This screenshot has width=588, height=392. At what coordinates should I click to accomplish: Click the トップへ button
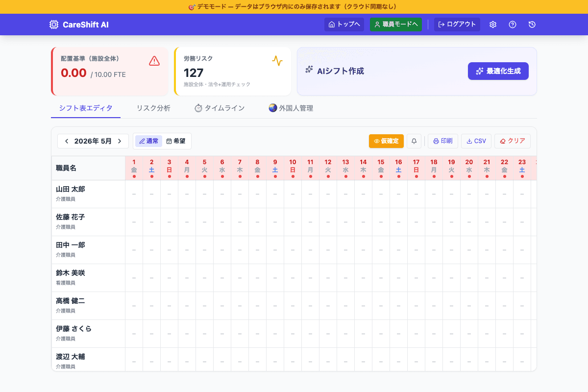click(344, 24)
